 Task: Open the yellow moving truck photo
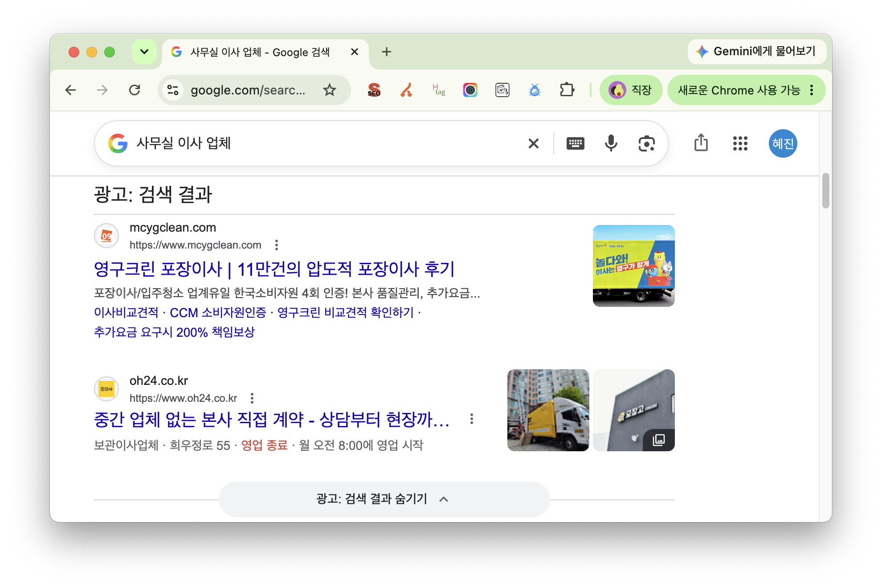coord(548,410)
